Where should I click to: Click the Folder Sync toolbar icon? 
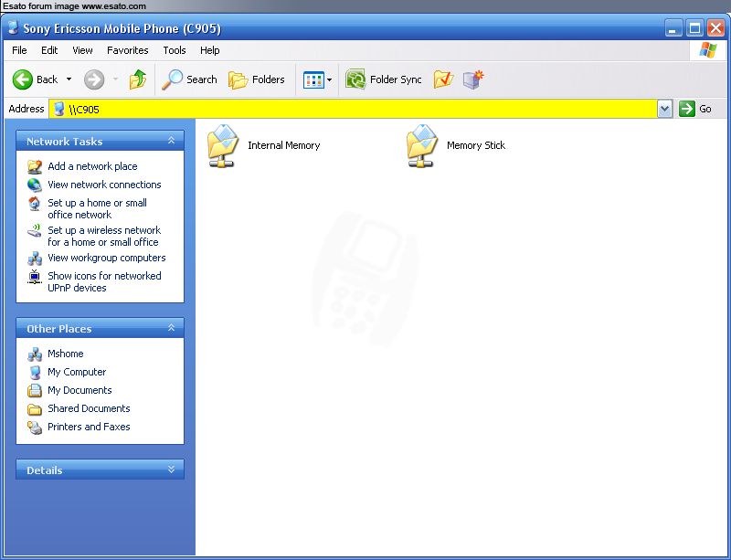[x=355, y=79]
